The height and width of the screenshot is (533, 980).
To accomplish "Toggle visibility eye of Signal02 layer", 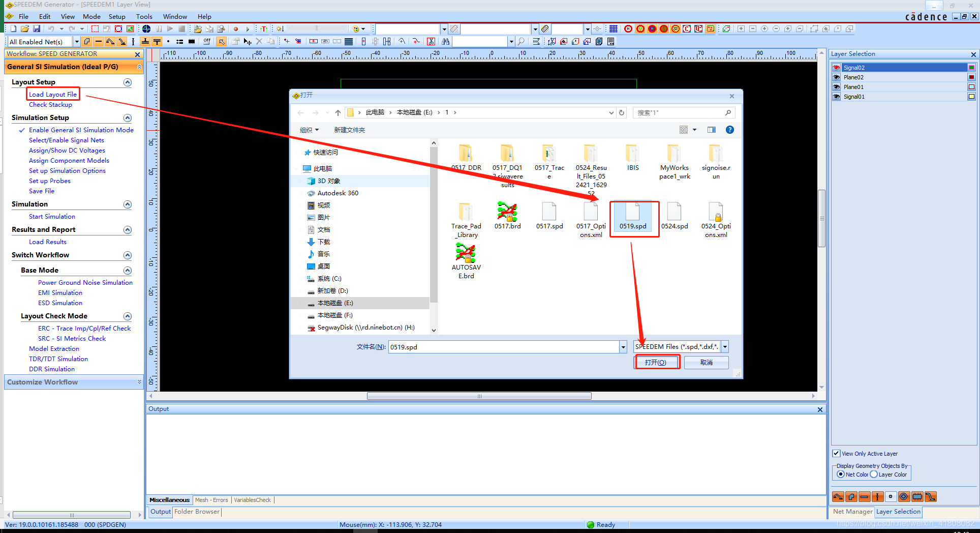I will coord(836,68).
